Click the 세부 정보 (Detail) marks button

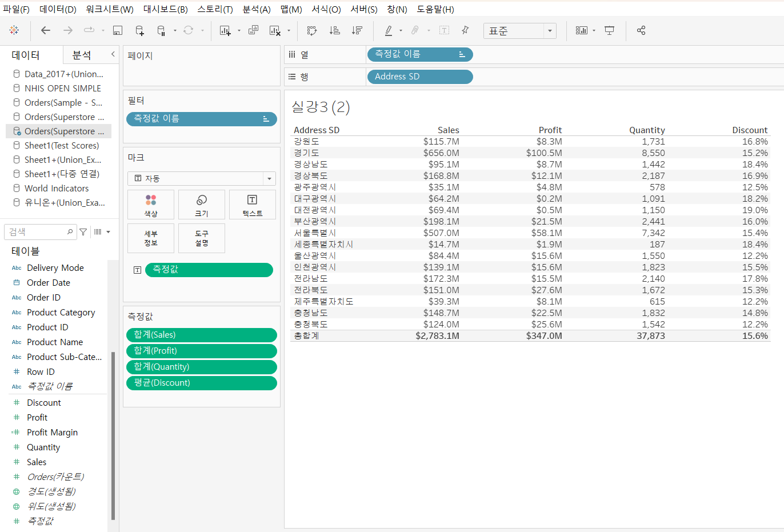(151, 238)
